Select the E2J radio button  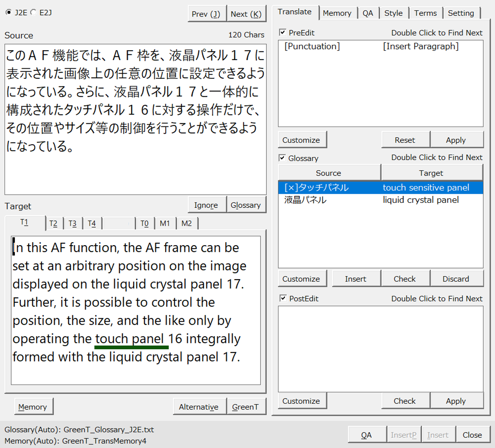(x=33, y=12)
